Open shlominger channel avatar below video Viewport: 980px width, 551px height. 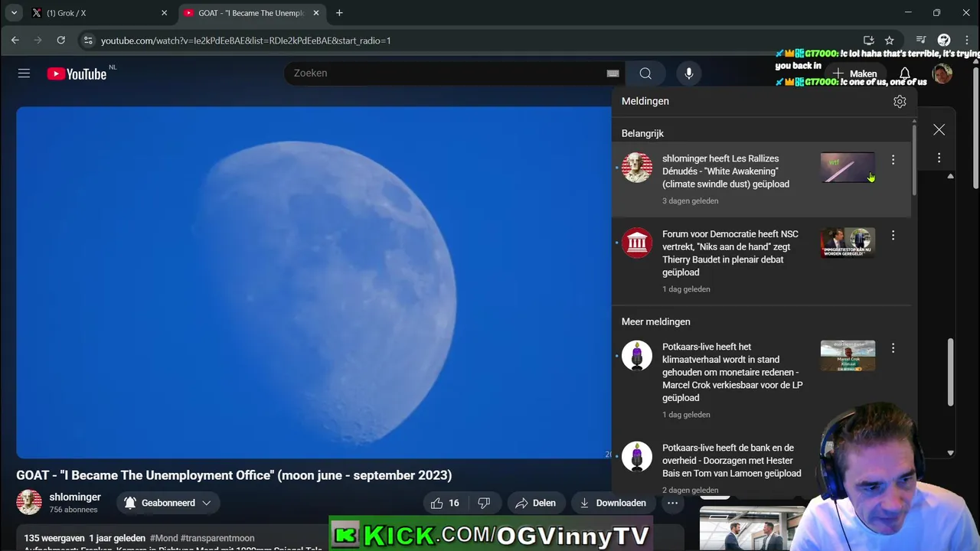coord(29,503)
